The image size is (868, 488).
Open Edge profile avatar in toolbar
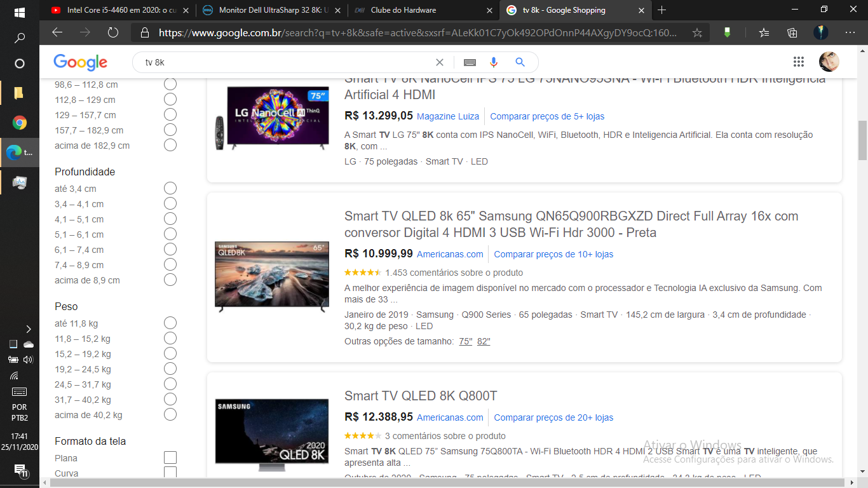click(821, 32)
